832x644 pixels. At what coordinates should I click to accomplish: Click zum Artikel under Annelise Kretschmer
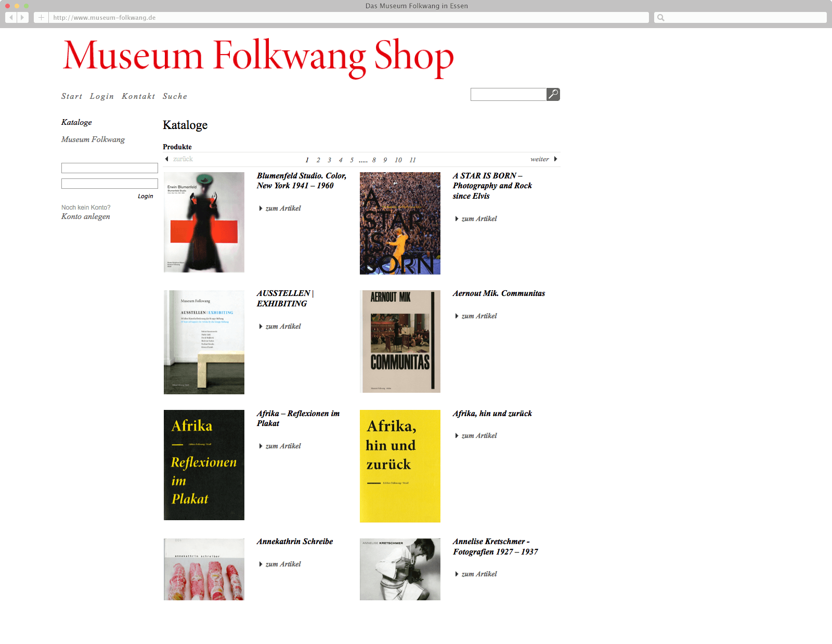pos(479,574)
